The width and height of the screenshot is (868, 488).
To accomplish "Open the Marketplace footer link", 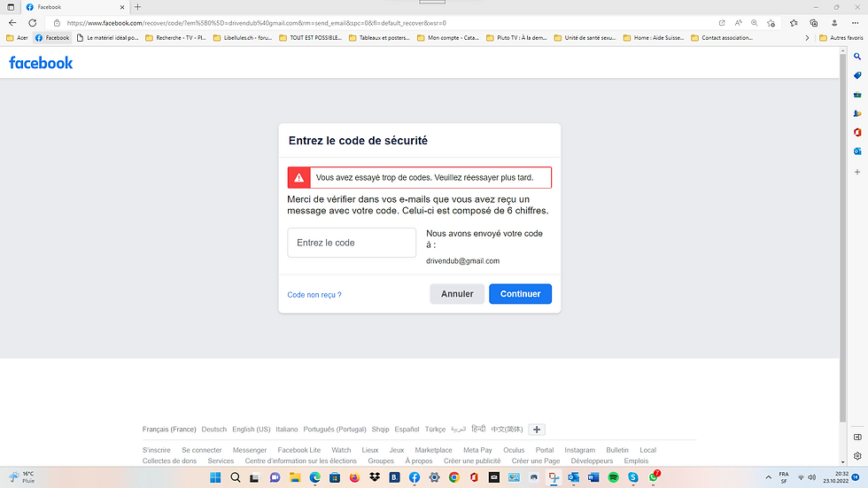I will pos(433,451).
